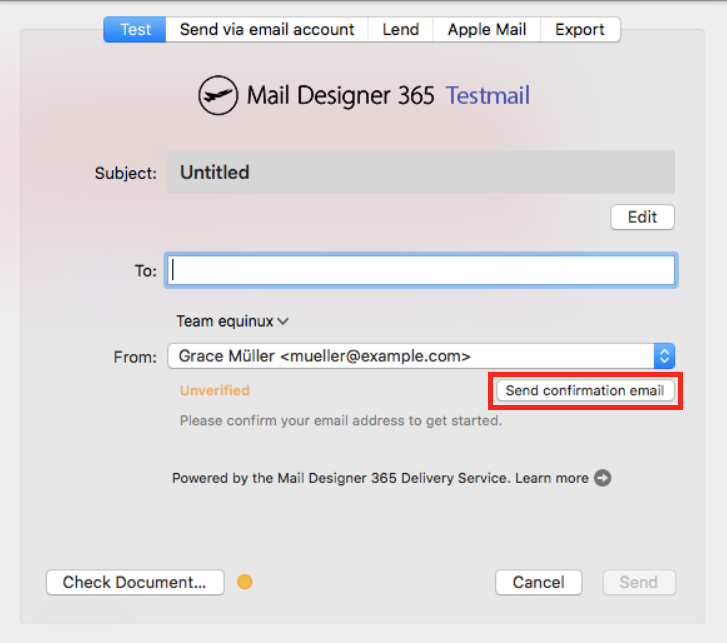Open the From sender address dropdown
Image resolution: width=727 pixels, height=643 pixels.
pyautogui.click(x=421, y=356)
